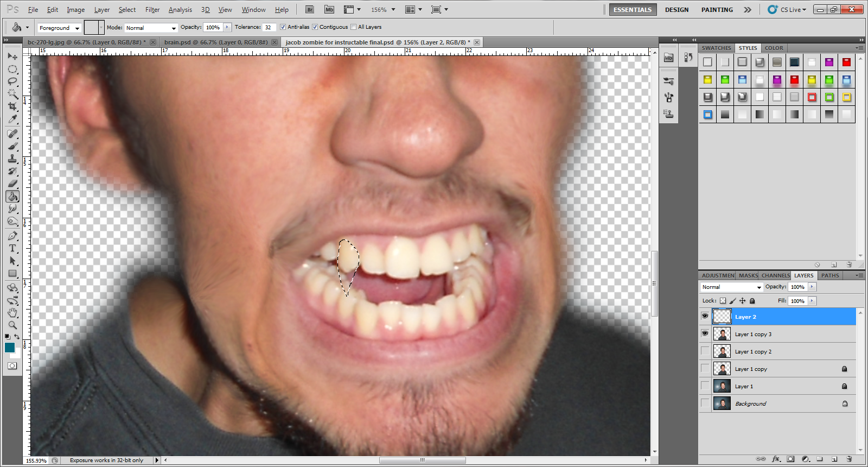Screen dimensions: 868x467
Task: Switch to the Channels tab
Action: point(775,275)
